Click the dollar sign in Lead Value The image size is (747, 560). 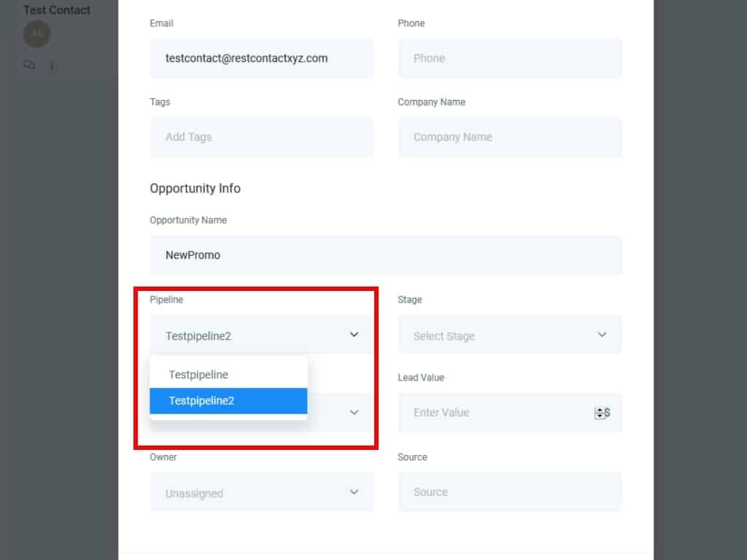(608, 413)
